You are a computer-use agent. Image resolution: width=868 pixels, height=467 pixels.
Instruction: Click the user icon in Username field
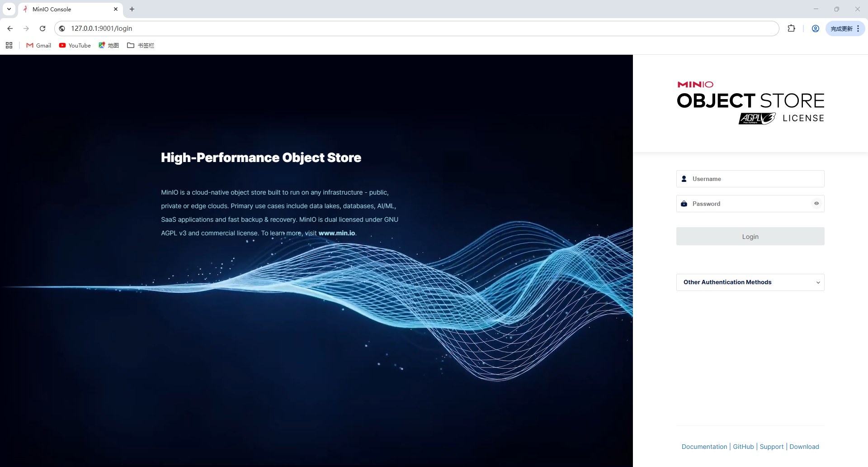684,179
